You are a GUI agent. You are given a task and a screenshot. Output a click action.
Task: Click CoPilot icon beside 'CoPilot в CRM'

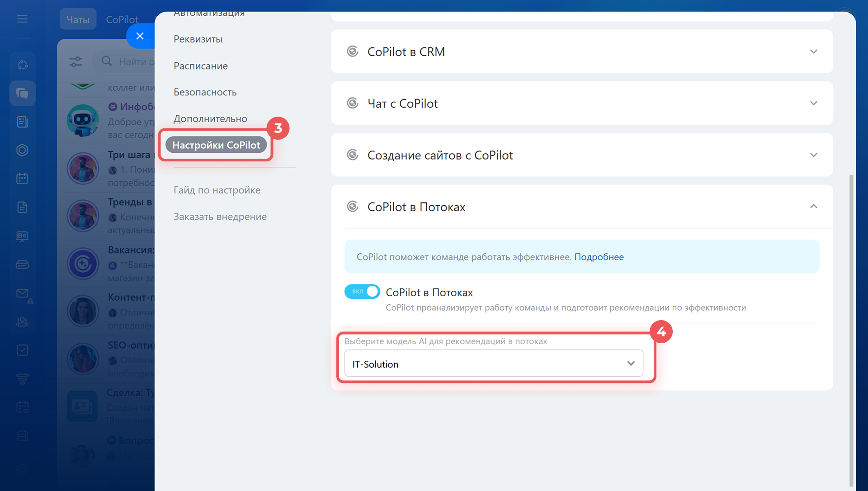[x=353, y=52]
